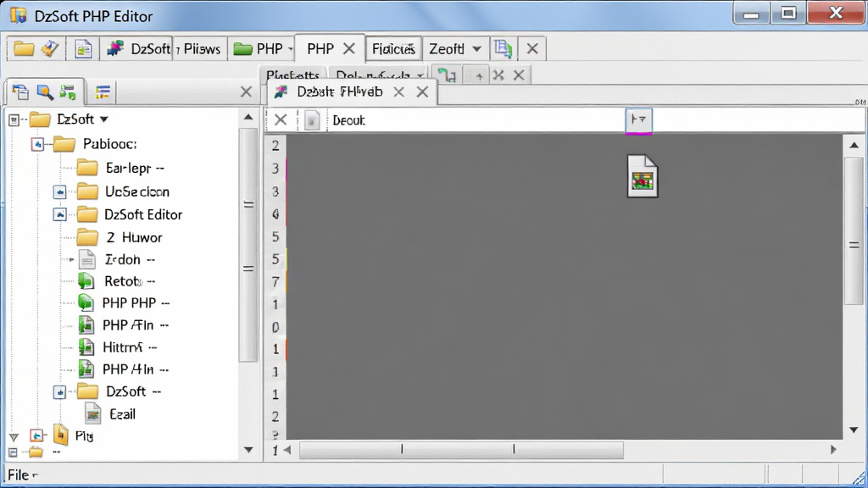Click the files panel icon in the sidebar header
This screenshot has height=488, width=868.
[x=20, y=92]
